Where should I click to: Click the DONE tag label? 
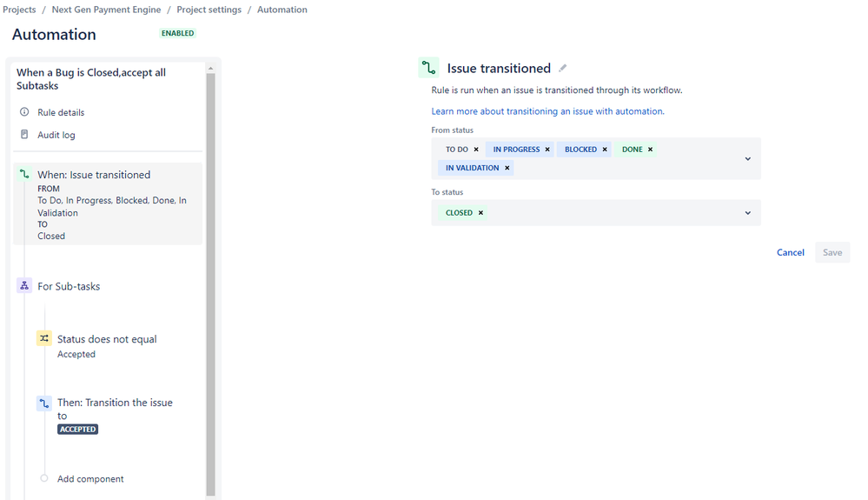tap(633, 150)
